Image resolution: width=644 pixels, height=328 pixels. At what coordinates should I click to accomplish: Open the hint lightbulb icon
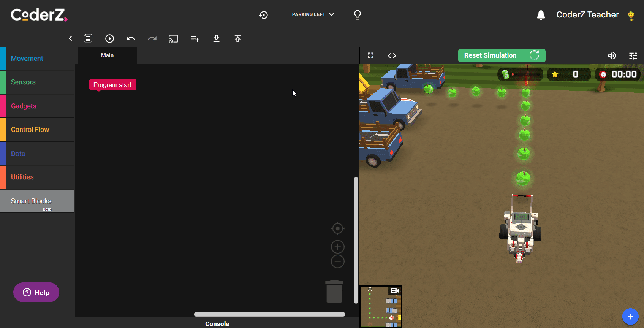click(357, 15)
